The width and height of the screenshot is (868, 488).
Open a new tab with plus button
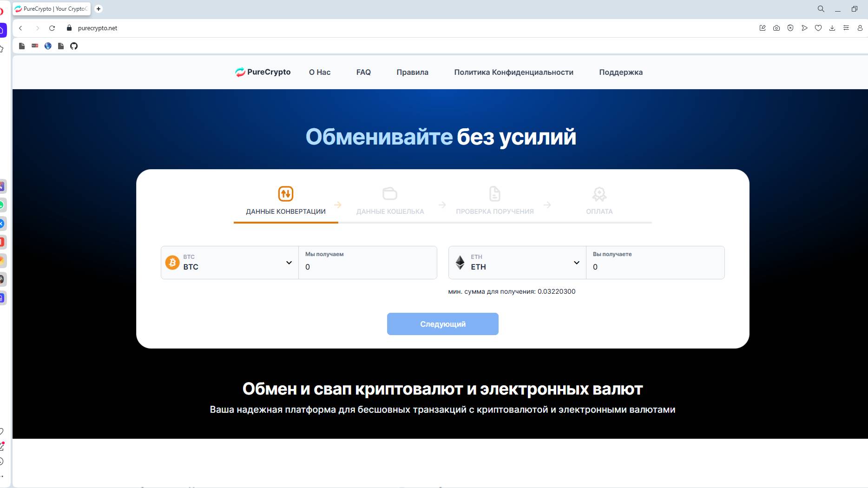[99, 9]
